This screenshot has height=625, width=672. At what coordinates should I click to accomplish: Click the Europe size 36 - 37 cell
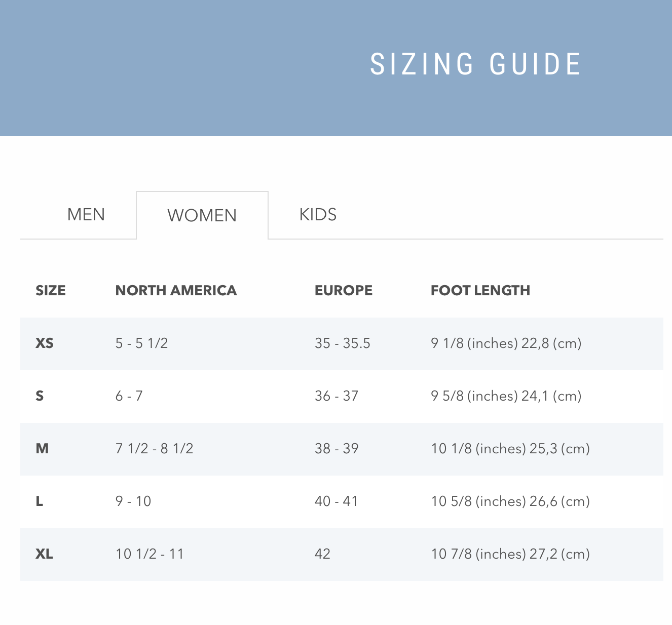click(336, 396)
